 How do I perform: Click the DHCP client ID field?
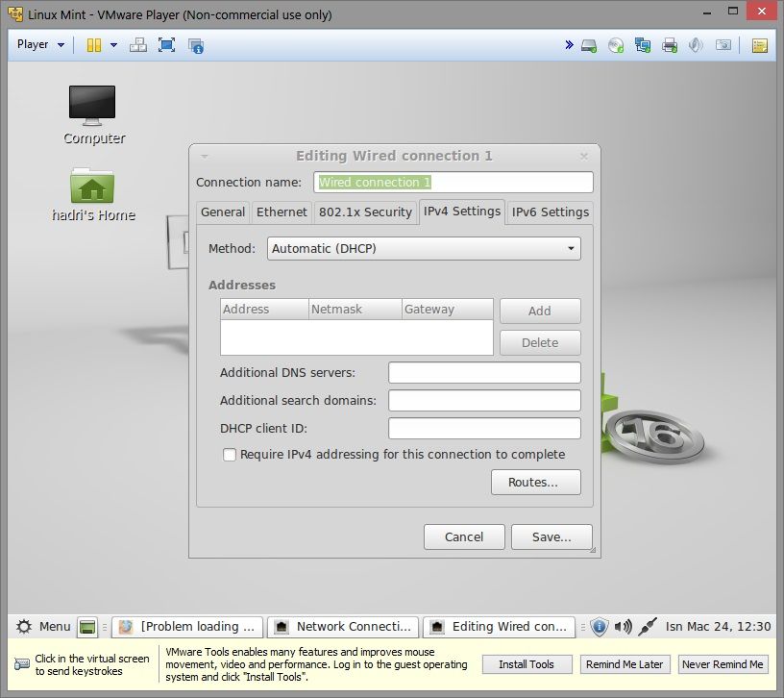(484, 428)
